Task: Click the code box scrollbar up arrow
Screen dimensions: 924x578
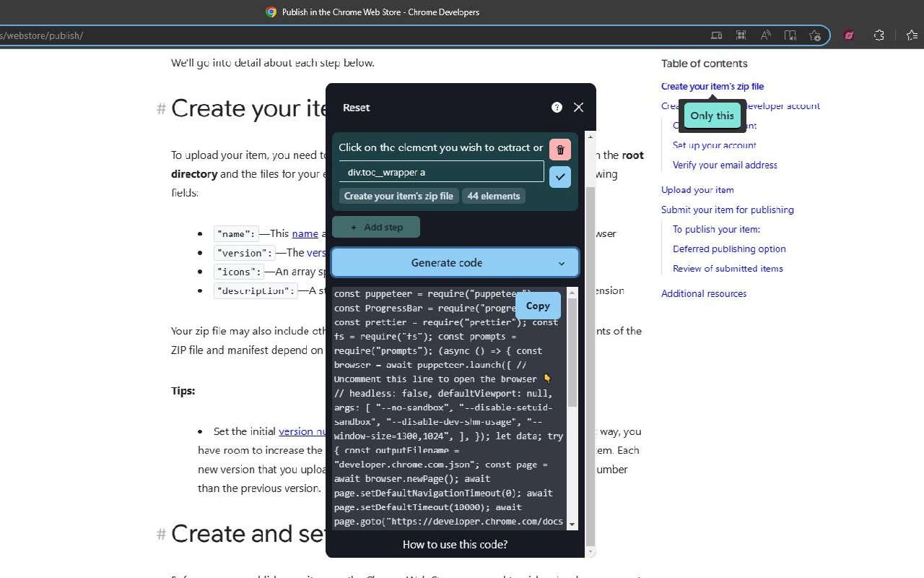Action: pyautogui.click(x=572, y=293)
